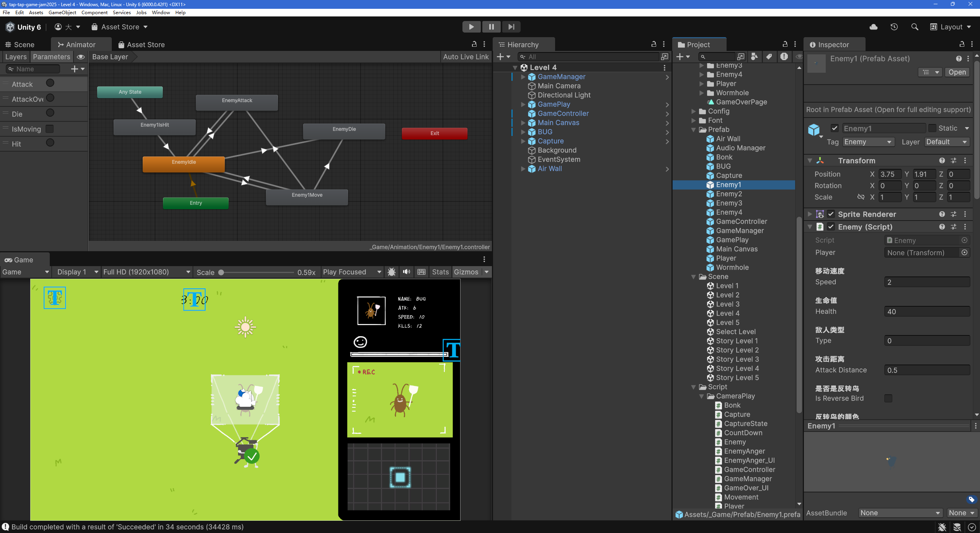Open the Component menu
This screenshot has height=533, width=980.
pyautogui.click(x=94, y=12)
